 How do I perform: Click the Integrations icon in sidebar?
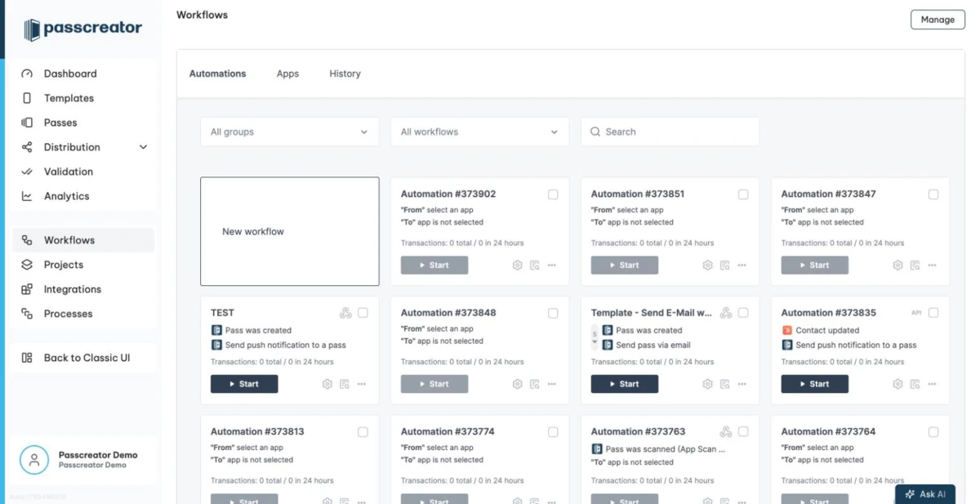pos(27,289)
